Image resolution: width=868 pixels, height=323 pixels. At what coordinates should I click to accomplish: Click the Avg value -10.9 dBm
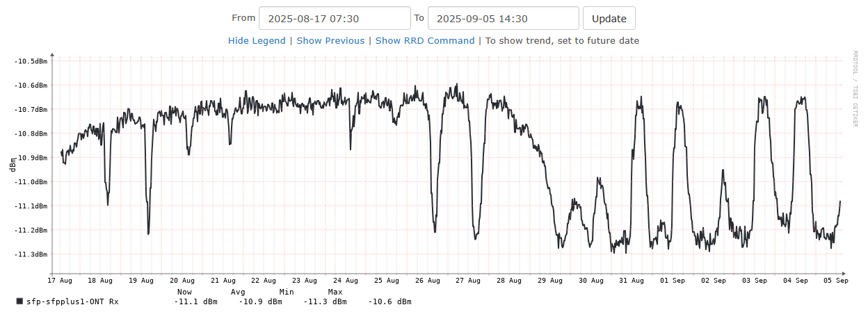(260, 301)
